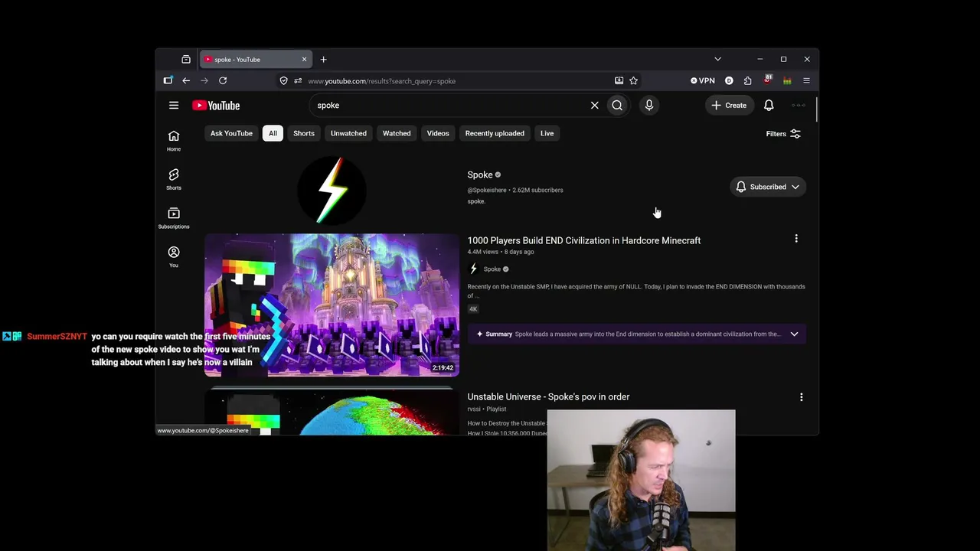980x551 pixels.
Task: Select the Shorts filter chip
Action: coord(304,133)
